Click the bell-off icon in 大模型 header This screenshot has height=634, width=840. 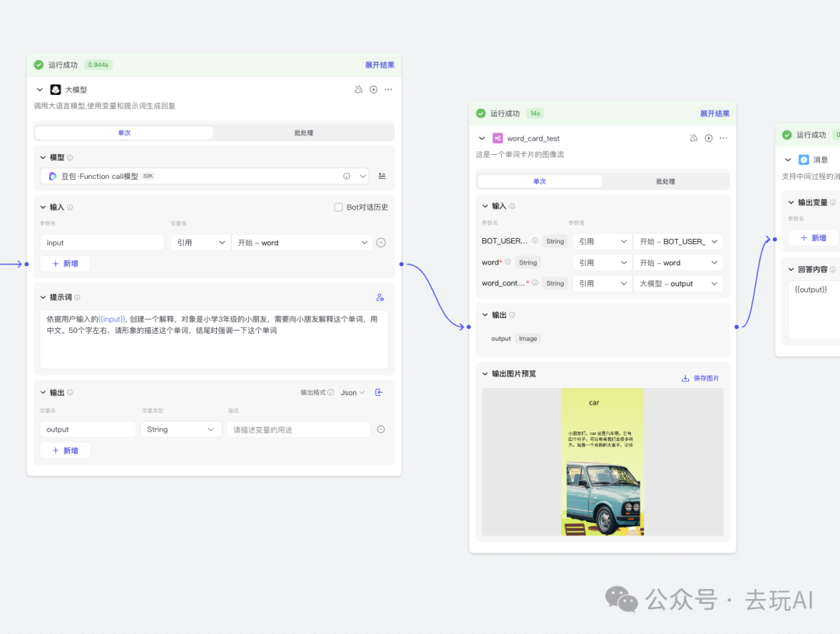pos(359,89)
